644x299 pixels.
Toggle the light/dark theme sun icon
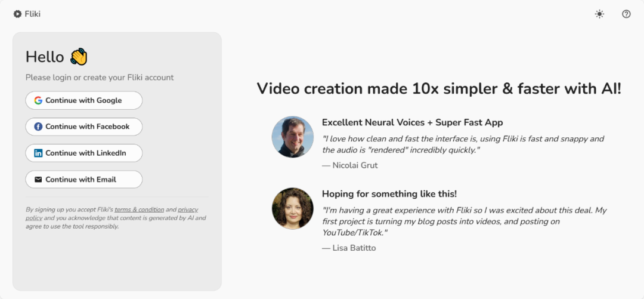coord(600,14)
